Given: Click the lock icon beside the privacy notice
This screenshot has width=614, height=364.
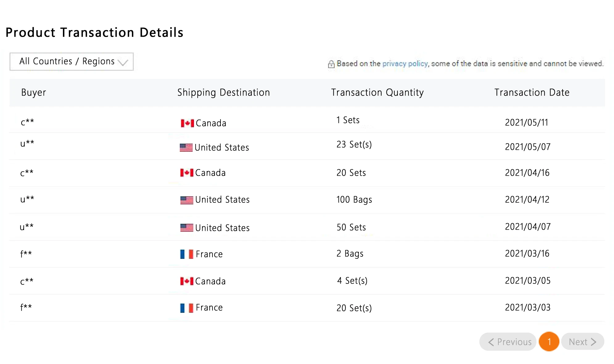Looking at the screenshot, I should point(331,64).
